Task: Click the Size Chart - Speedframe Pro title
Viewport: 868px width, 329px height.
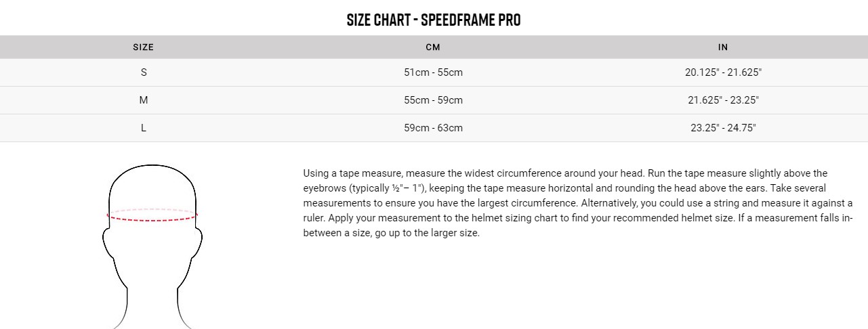Action: click(434, 20)
